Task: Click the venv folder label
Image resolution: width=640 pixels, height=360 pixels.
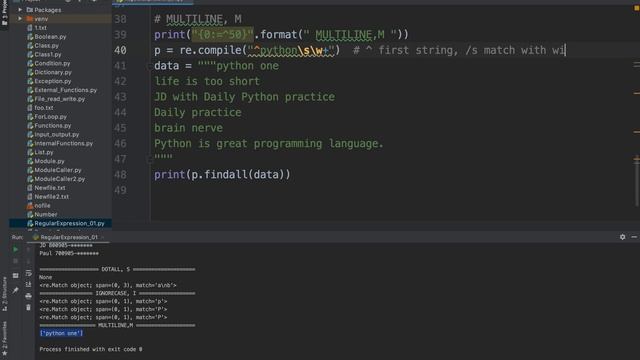Action: click(41, 19)
